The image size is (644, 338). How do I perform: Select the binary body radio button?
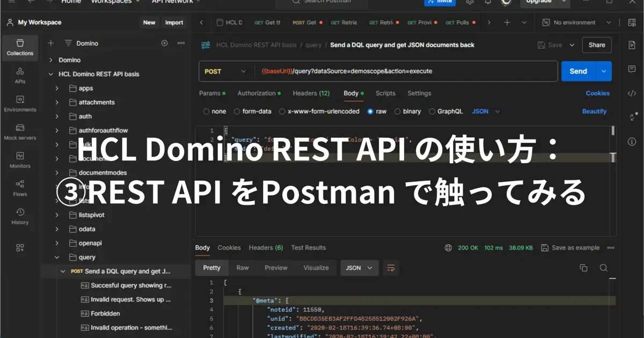(x=398, y=112)
